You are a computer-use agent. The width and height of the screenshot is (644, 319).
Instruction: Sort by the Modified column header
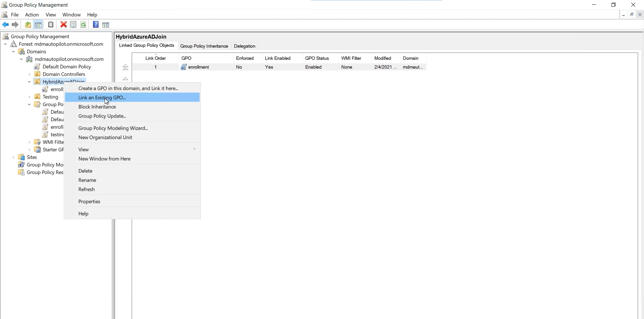tap(386, 58)
